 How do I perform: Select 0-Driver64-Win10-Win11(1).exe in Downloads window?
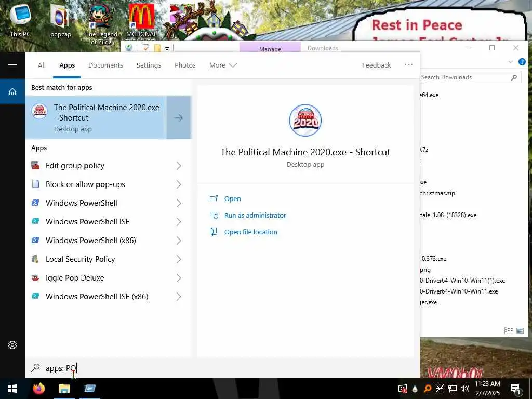[x=462, y=280]
